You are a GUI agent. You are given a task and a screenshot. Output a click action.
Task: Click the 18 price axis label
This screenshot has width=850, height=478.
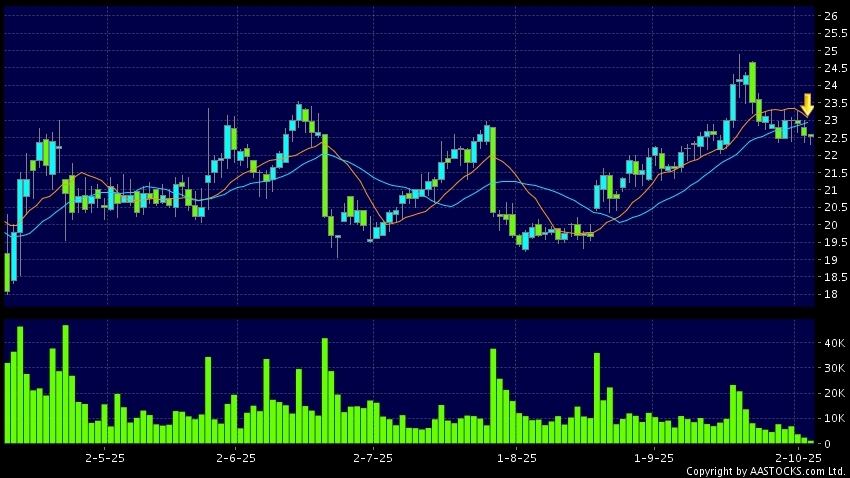831,294
